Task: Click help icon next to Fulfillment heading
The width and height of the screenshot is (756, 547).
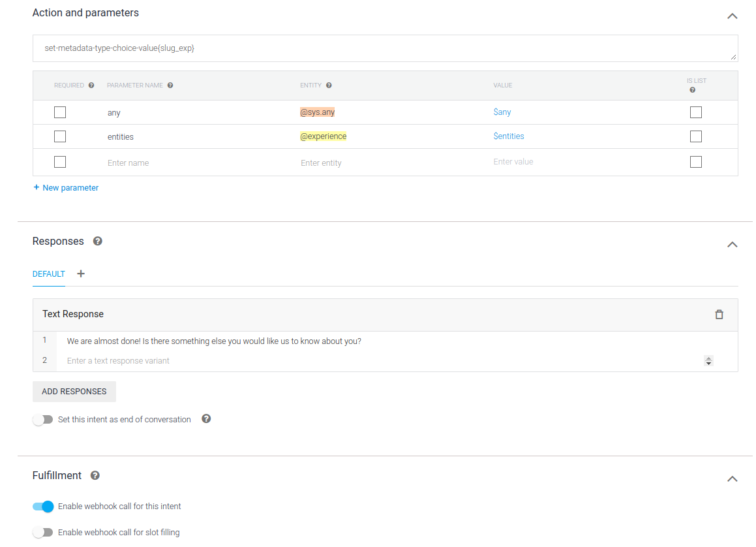Action: [x=95, y=475]
